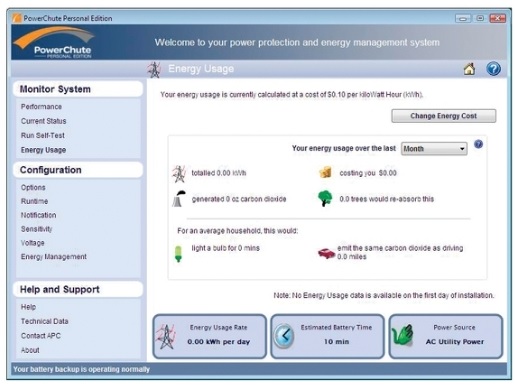The height and width of the screenshot is (387, 515).
Task: Open Options under Configuration
Action: [33, 187]
